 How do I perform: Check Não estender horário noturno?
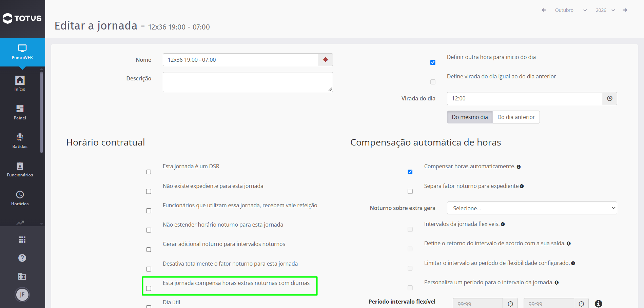click(149, 230)
